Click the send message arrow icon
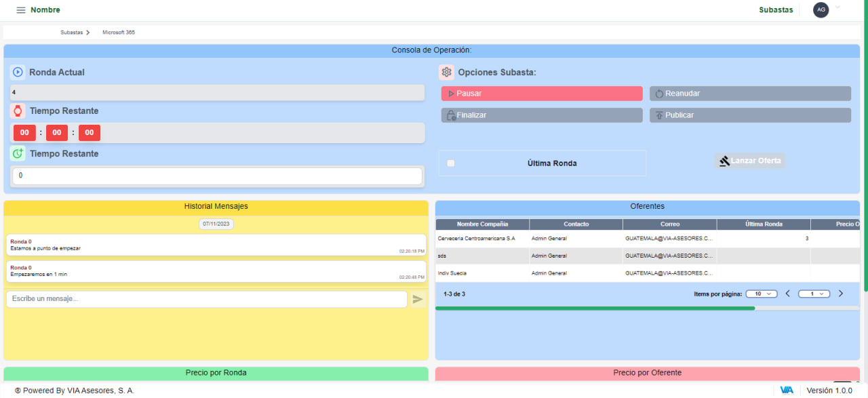868x398 pixels. point(418,299)
